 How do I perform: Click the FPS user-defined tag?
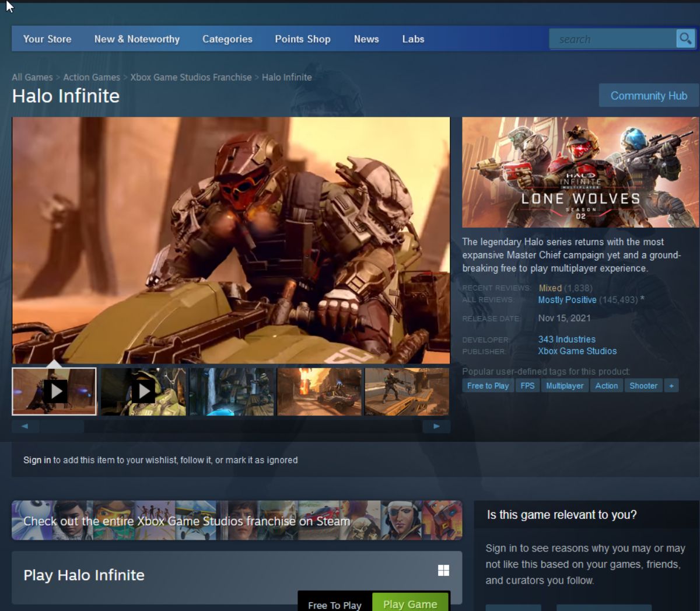tap(527, 385)
